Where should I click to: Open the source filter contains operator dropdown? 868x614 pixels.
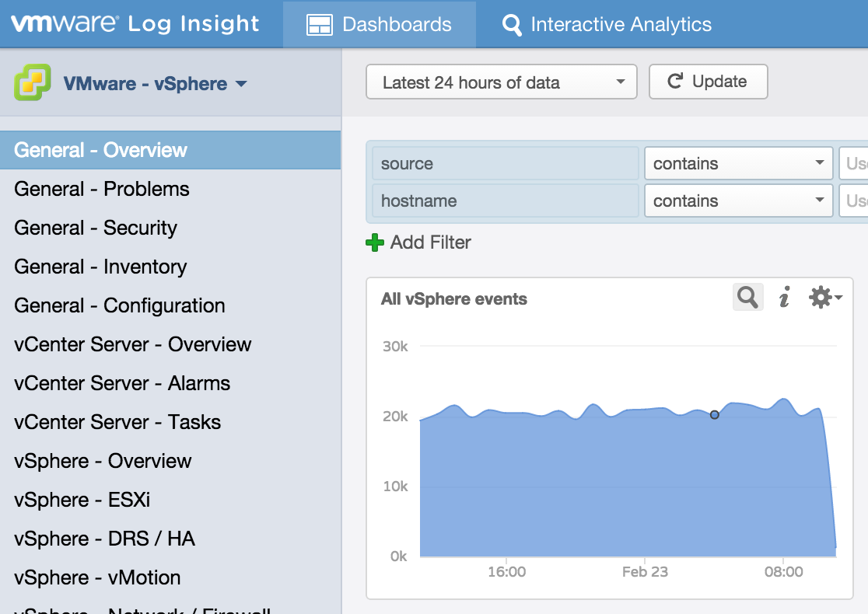738,163
